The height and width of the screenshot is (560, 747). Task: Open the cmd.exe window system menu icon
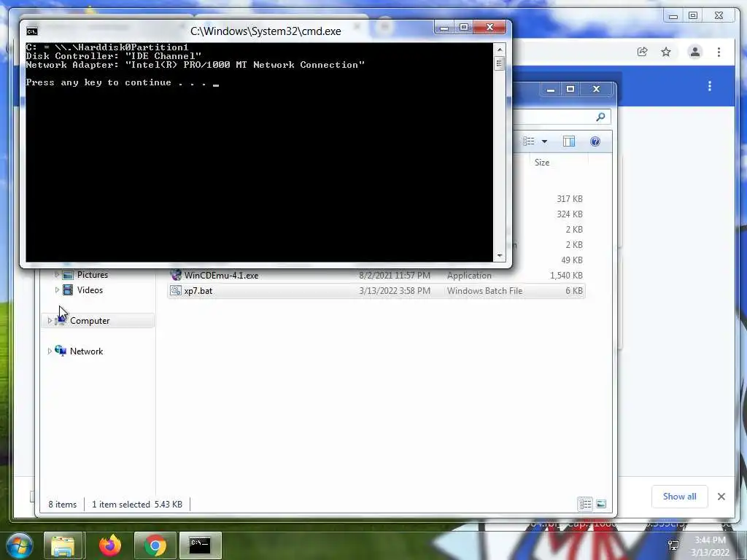click(x=32, y=31)
